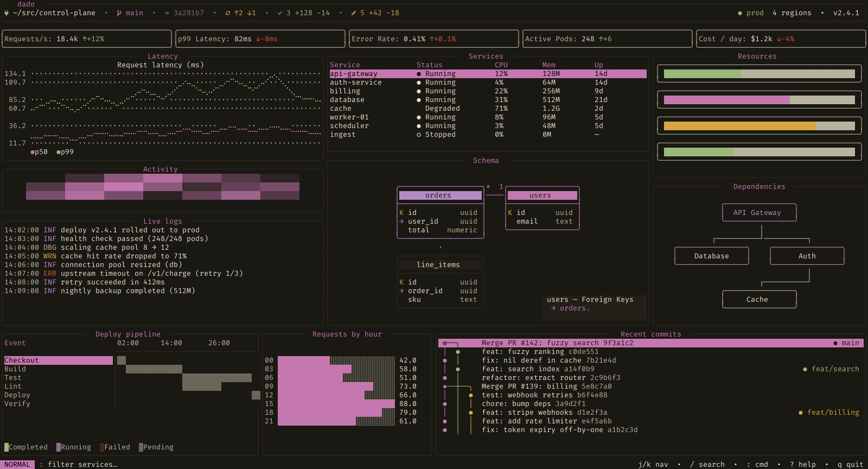Click the hollow Stopped status dot for ingest
The image size is (868, 469).
(x=419, y=135)
